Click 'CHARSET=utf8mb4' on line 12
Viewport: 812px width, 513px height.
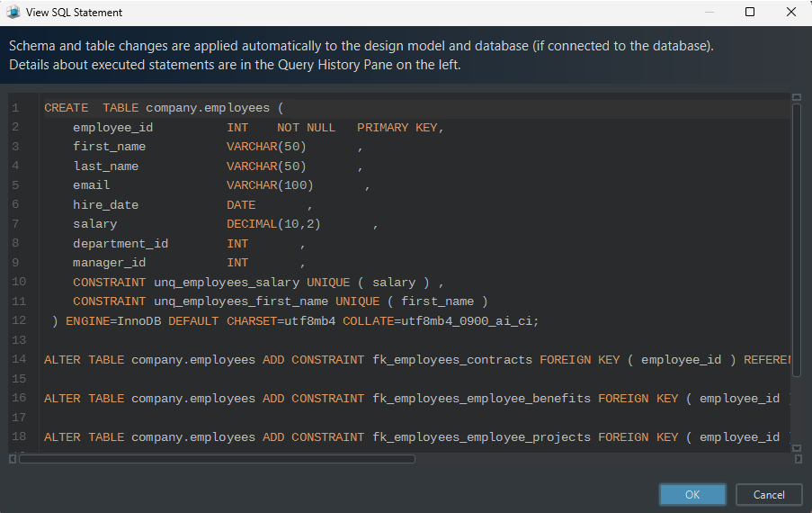281,321
